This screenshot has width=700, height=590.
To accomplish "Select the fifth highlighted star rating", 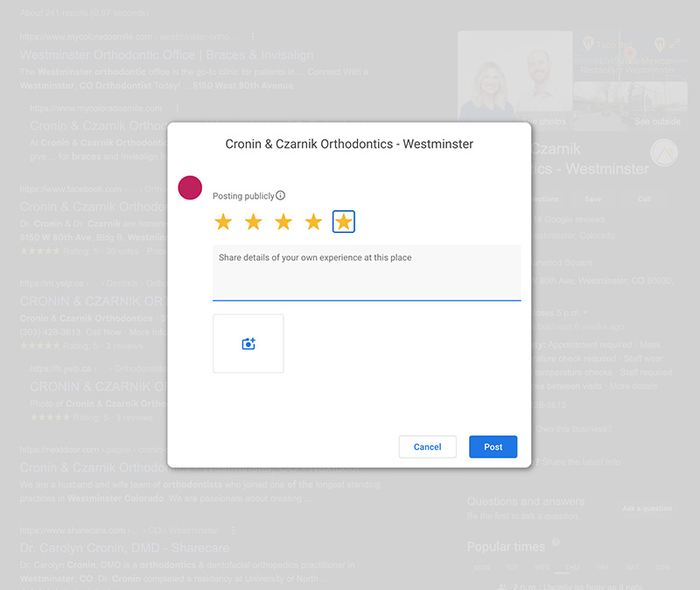I will [344, 221].
